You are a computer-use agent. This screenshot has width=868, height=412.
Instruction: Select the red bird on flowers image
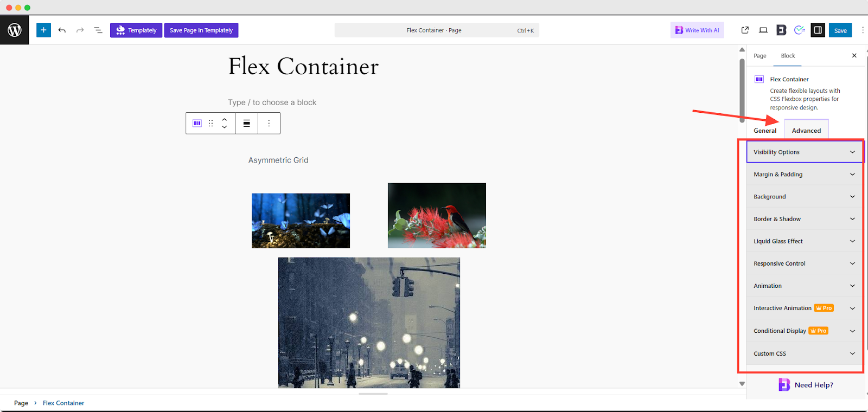(x=437, y=215)
